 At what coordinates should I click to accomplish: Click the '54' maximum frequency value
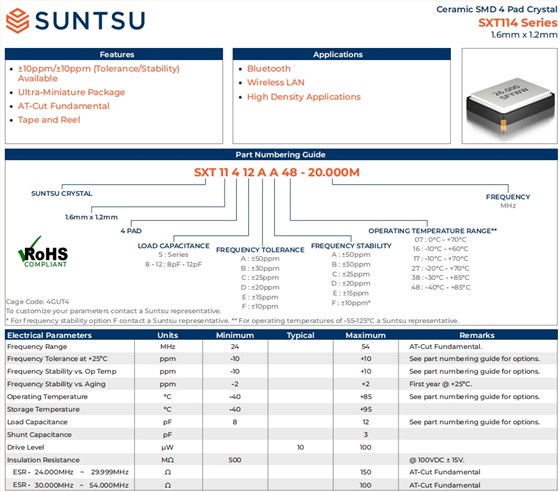(365, 347)
